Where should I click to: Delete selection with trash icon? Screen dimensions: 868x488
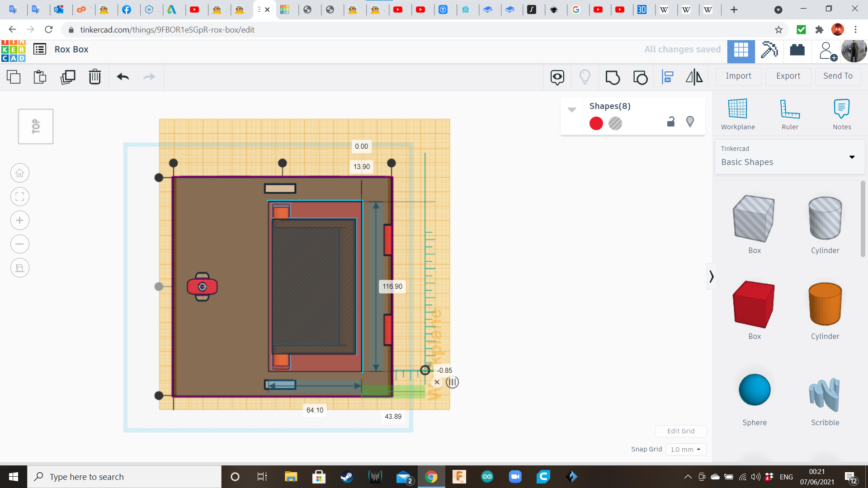click(x=95, y=77)
